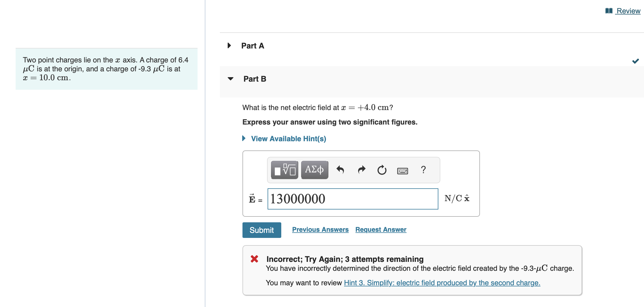The width and height of the screenshot is (644, 307).
Task: Click the question mark help icon
Action: [x=423, y=170]
